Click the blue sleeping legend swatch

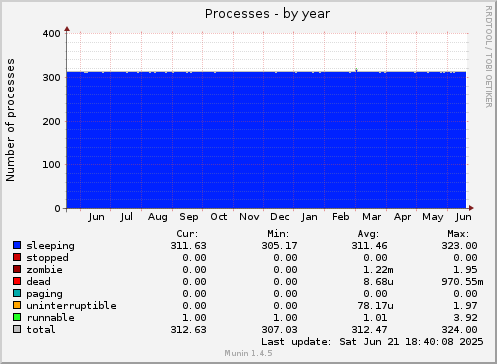(17, 245)
